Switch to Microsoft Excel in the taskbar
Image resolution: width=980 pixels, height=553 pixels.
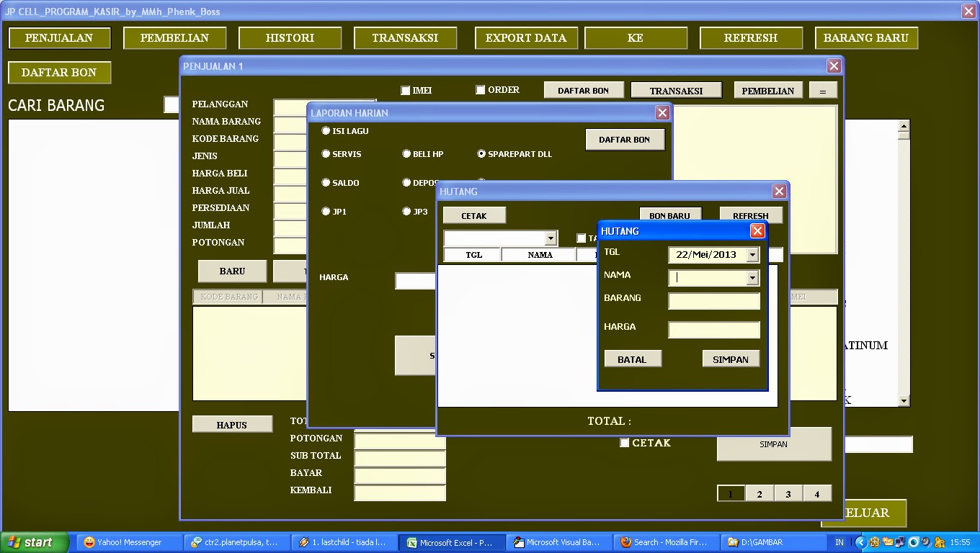pyautogui.click(x=452, y=542)
